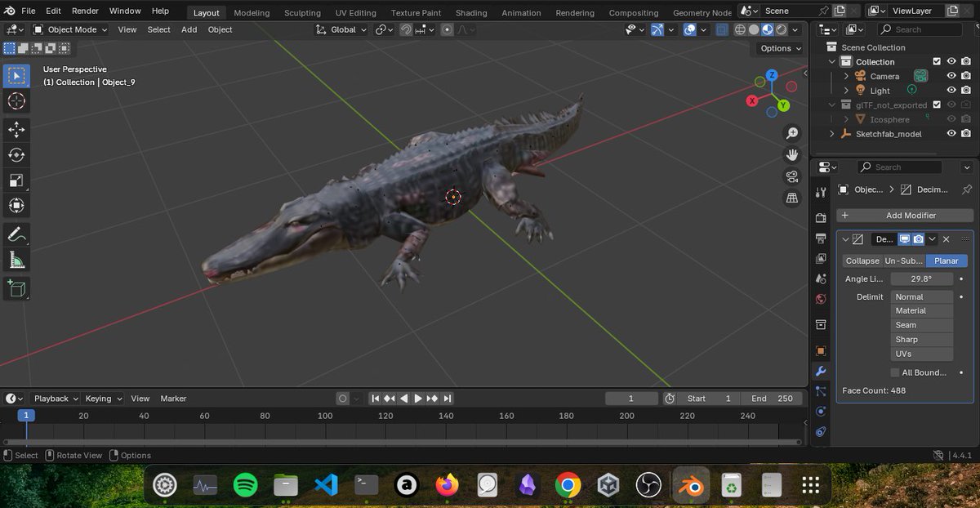Viewport: 980px width, 508px height.
Task: Open the File menu
Action: 28,11
